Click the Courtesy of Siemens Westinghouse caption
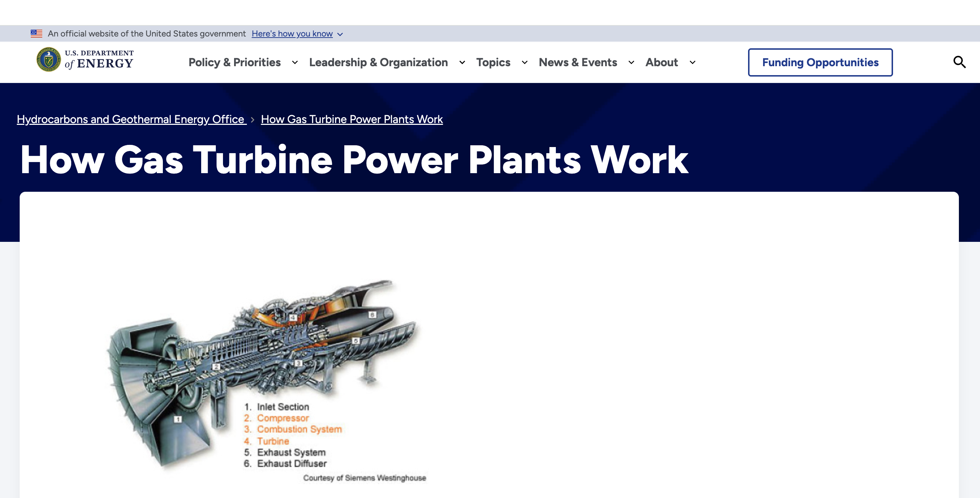Viewport: 980px width, 498px height. [x=364, y=478]
